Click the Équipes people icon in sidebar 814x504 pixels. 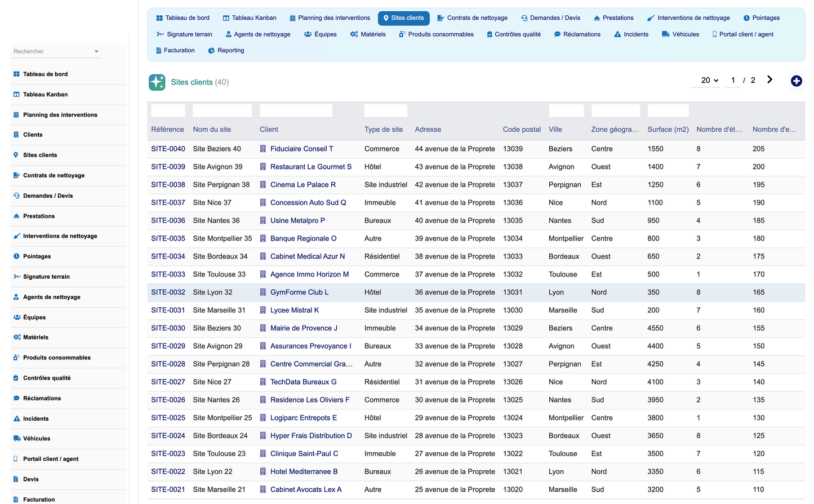tap(17, 317)
